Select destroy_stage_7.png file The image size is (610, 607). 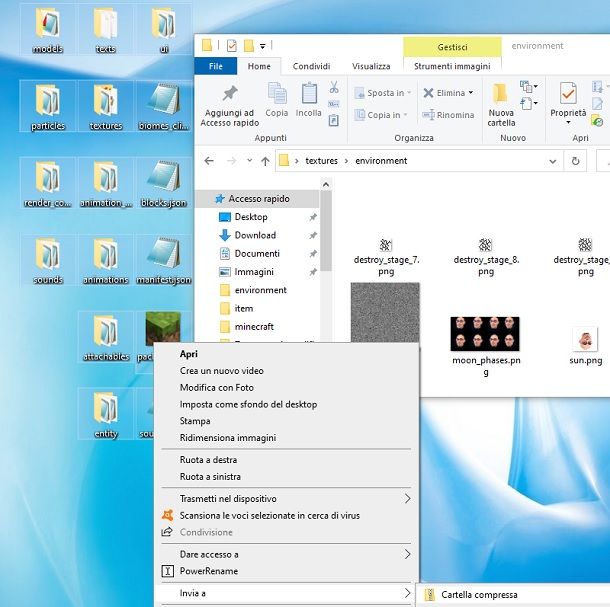[386, 257]
